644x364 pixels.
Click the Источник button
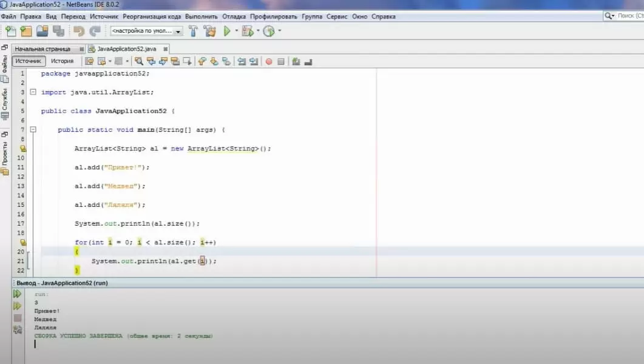(x=29, y=61)
